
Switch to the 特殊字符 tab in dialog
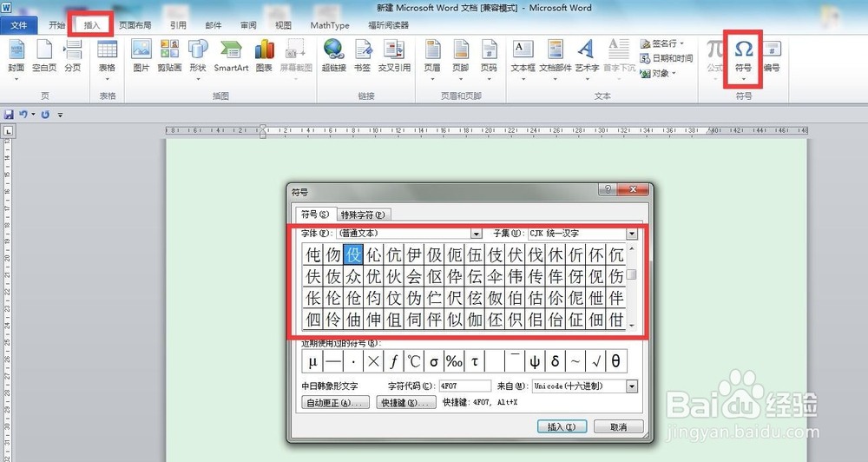pyautogui.click(x=363, y=214)
